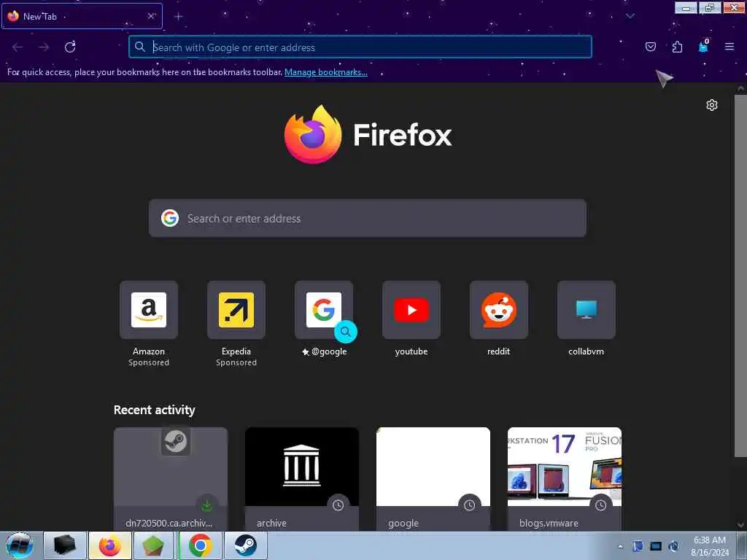Screen dimensions: 747x560
Task: Open the archive recent activity card
Action: [302, 478]
